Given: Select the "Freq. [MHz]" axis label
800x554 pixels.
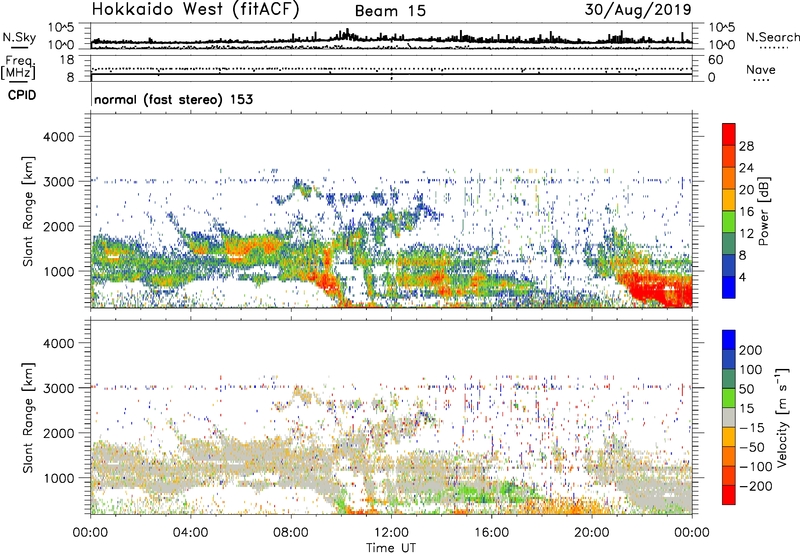Looking at the screenshot, I should pyautogui.click(x=18, y=68).
